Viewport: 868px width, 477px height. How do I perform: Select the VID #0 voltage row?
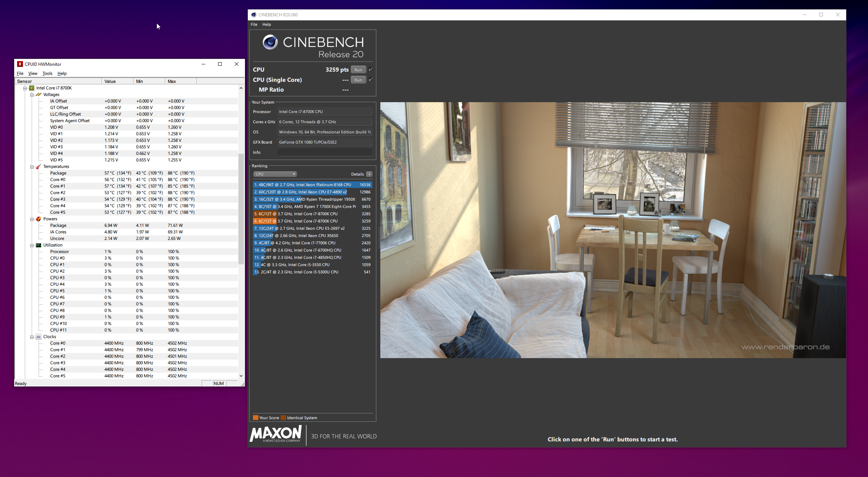144,127
